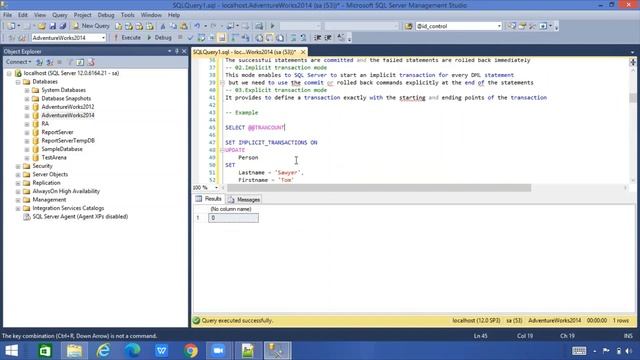Collapse the outlining toggle beside UPDATE statement
The image size is (640, 360).
click(x=222, y=150)
